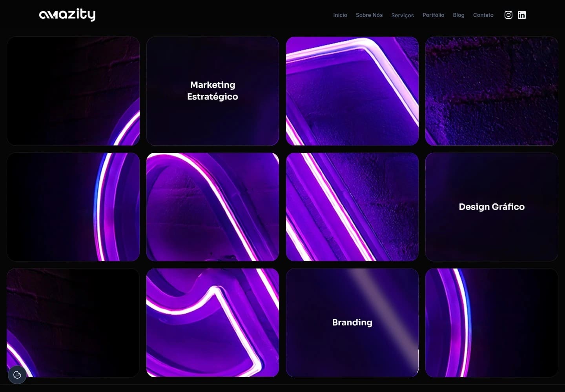Open the Branding tile
Image resolution: width=565 pixels, height=392 pixels.
click(x=352, y=323)
